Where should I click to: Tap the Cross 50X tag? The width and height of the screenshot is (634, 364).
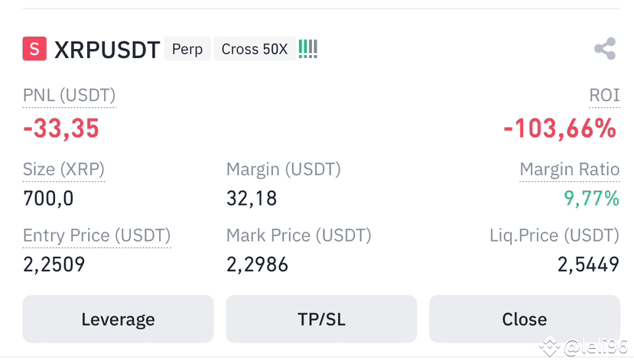tap(255, 49)
